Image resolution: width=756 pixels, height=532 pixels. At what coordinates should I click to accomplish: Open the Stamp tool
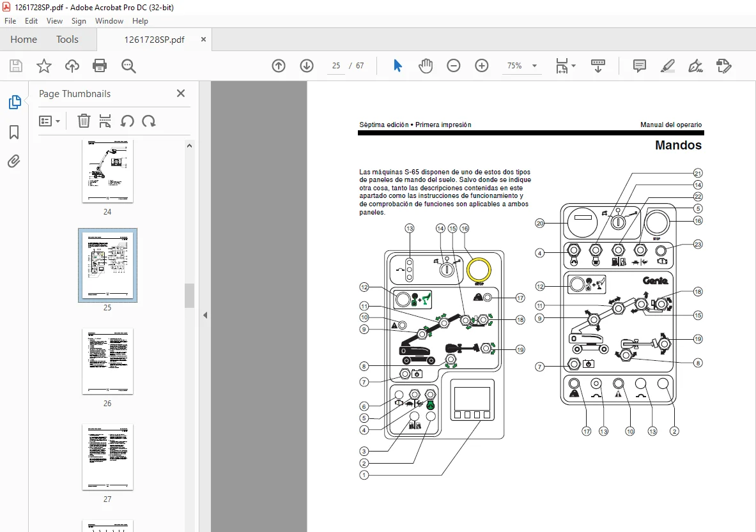click(x=723, y=66)
